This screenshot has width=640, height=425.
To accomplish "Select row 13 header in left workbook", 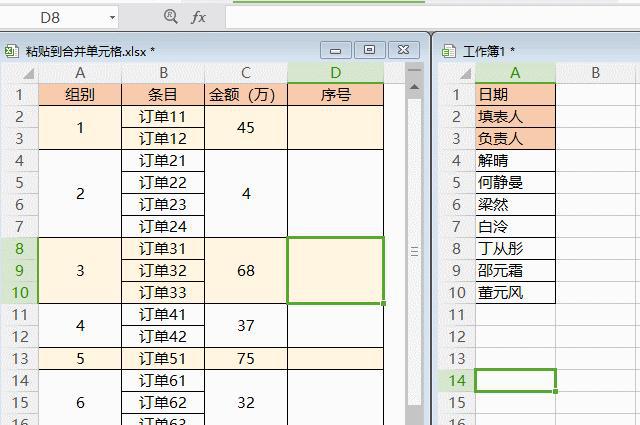I will tap(20, 359).
